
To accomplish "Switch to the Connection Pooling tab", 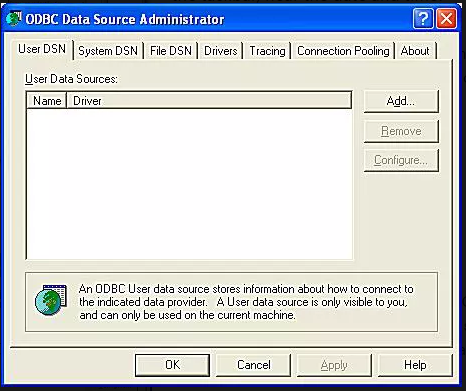I will coord(343,51).
